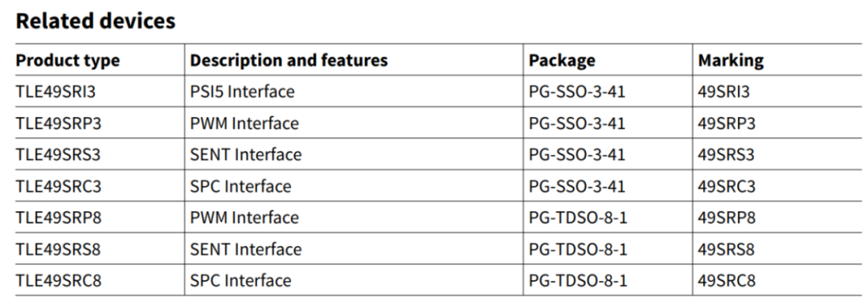
Task: Click product type TLE49SRI3
Action: point(56,92)
